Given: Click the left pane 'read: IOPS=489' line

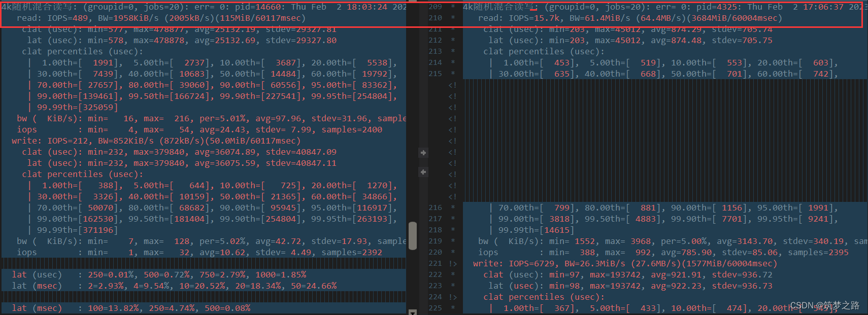Looking at the screenshot, I should pyautogui.click(x=161, y=18).
